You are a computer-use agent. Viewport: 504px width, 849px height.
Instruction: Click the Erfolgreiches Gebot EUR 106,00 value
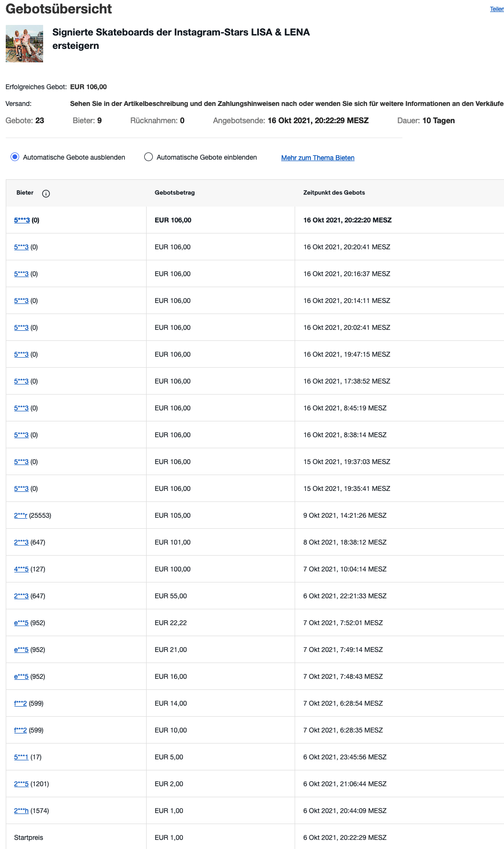click(89, 87)
